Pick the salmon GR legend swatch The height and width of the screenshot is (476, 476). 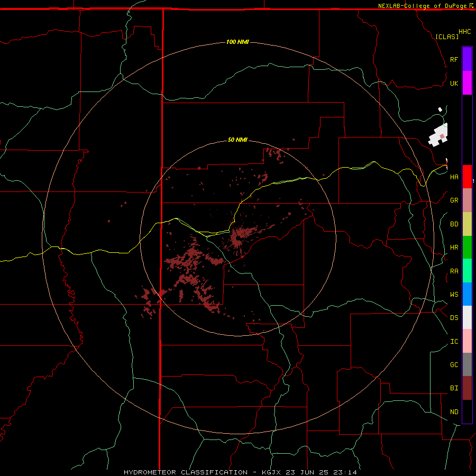(x=467, y=200)
